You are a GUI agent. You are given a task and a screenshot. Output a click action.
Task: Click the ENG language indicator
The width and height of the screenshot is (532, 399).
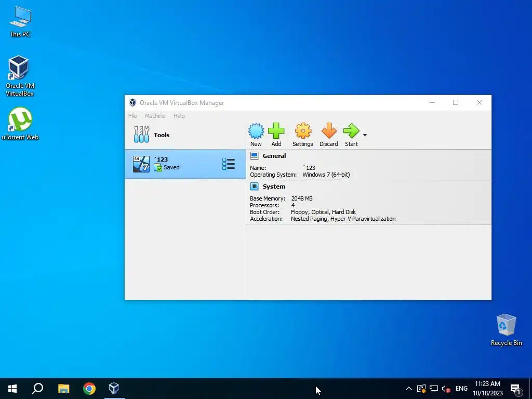click(461, 389)
